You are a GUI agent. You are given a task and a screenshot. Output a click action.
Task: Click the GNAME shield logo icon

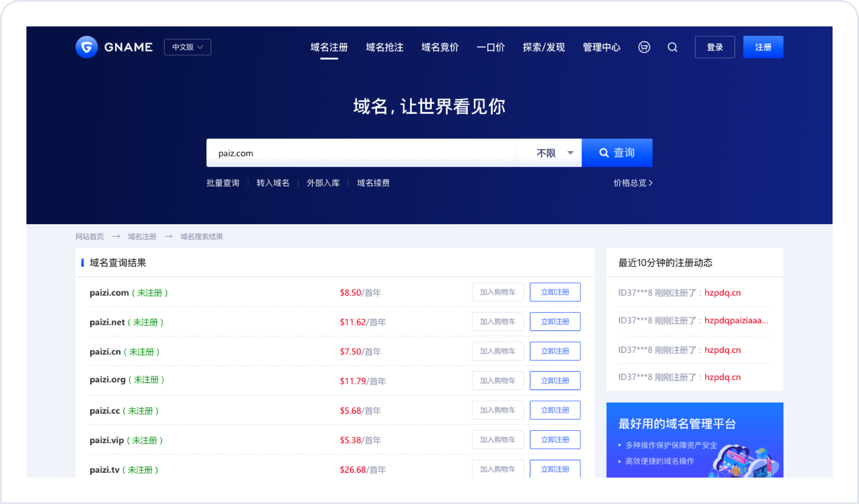point(86,47)
